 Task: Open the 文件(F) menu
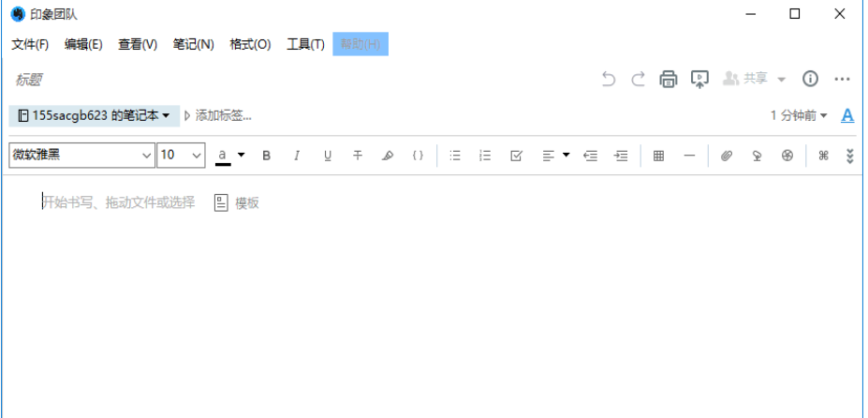[30, 45]
